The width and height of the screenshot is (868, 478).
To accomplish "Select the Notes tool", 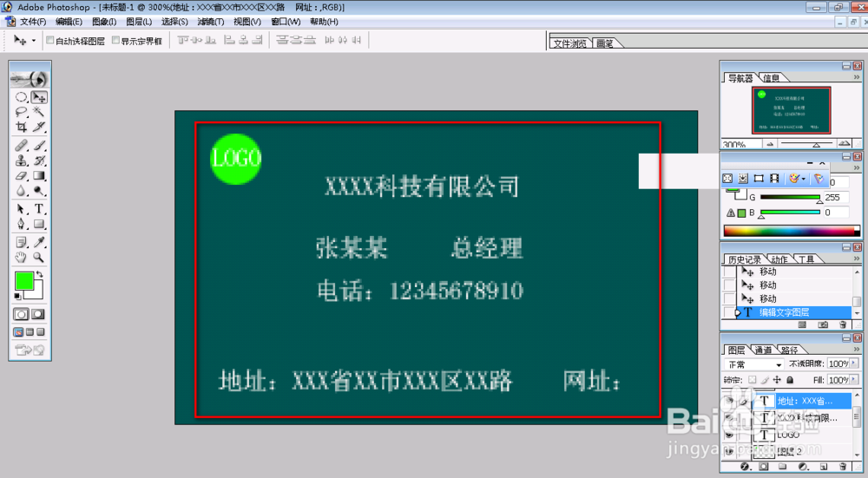I will point(22,242).
